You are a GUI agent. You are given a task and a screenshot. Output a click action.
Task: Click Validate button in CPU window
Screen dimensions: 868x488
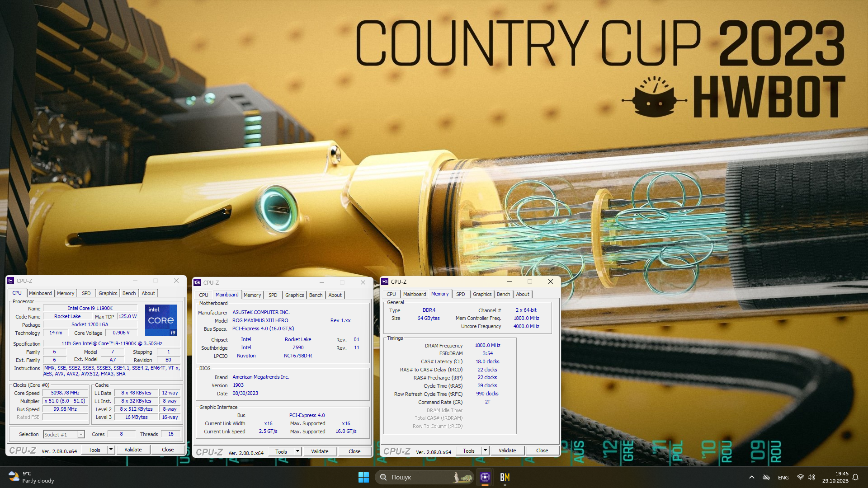(133, 450)
